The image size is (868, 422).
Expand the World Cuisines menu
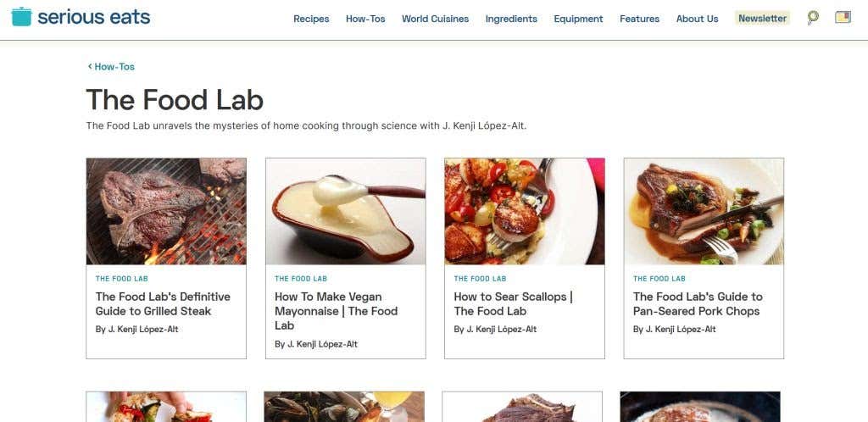(435, 19)
